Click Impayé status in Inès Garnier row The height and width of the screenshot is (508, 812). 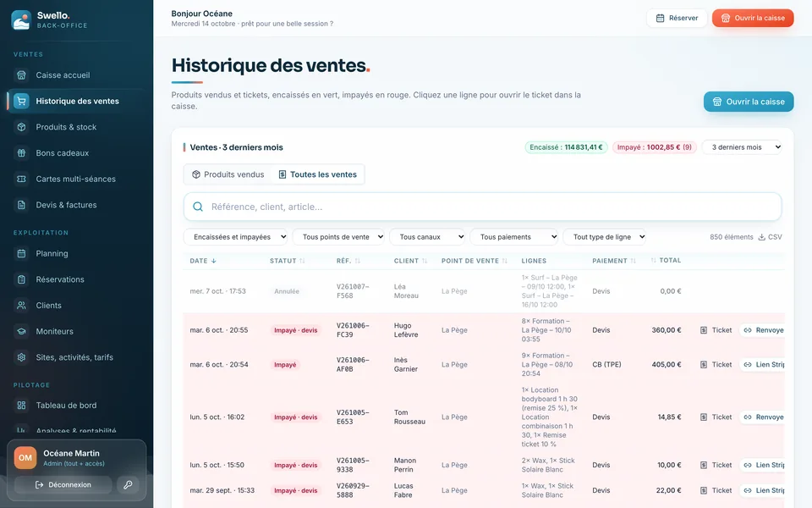(x=285, y=365)
